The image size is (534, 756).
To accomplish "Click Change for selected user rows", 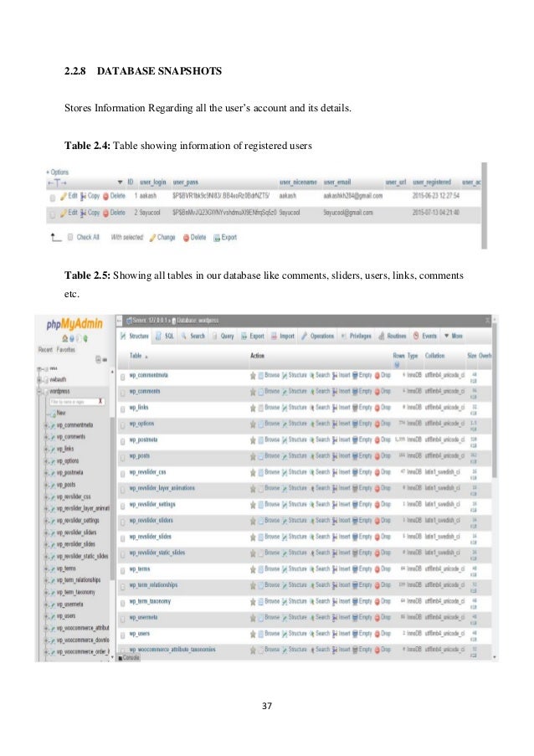I will click(x=162, y=237).
